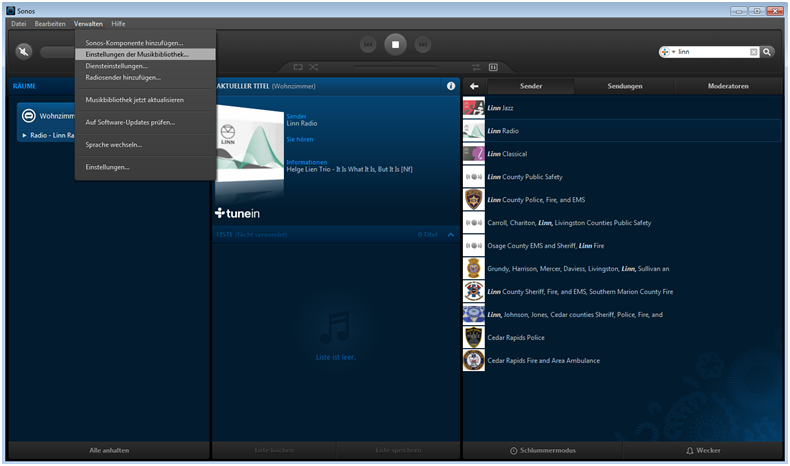This screenshot has width=790, height=466.
Task: Open the Bearbeiten menu
Action: coord(50,24)
